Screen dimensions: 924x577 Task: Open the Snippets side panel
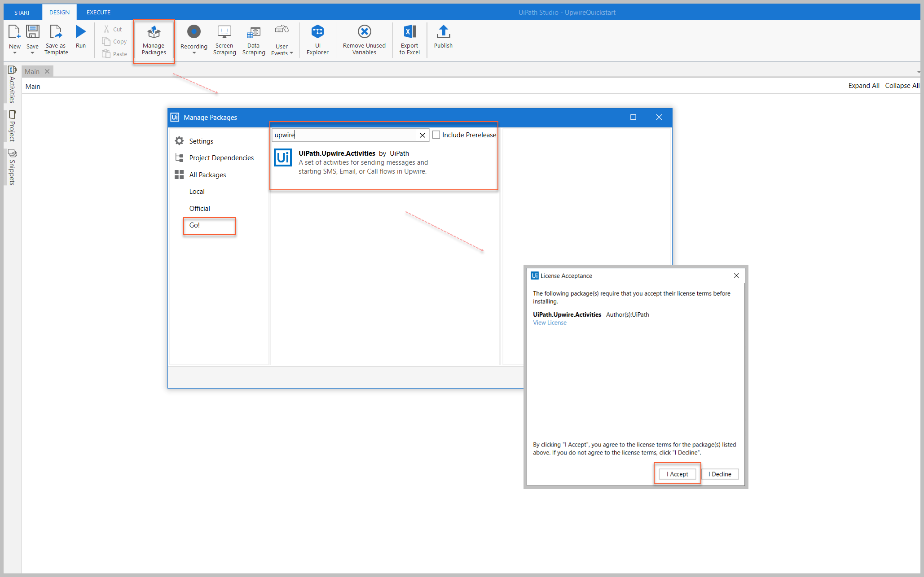click(12, 167)
